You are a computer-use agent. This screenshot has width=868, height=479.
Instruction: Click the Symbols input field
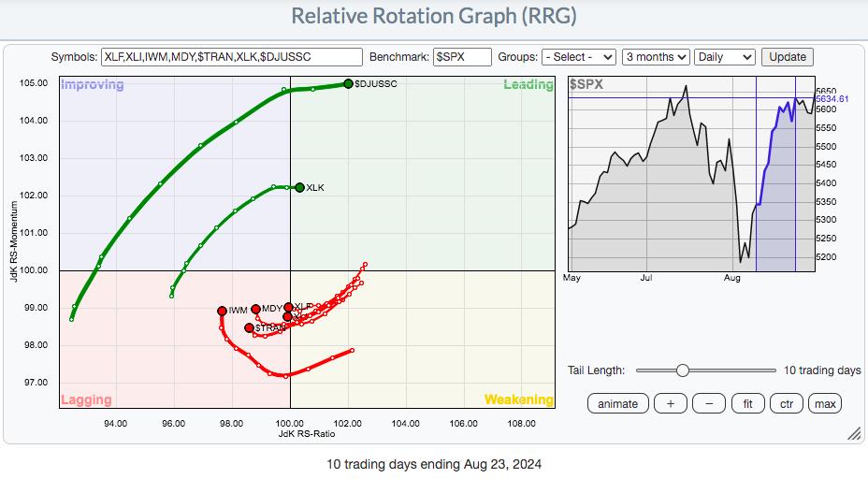click(232, 57)
